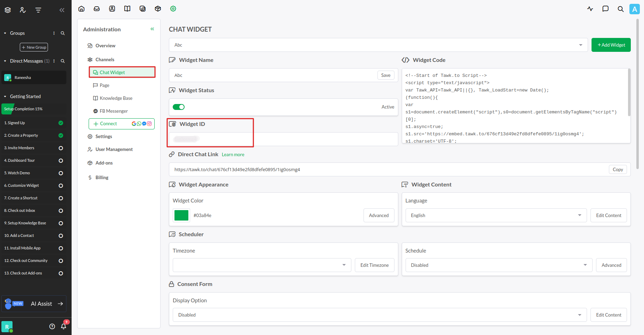
Task: Collapse the left sidebar with double chevron
Action: click(x=62, y=10)
